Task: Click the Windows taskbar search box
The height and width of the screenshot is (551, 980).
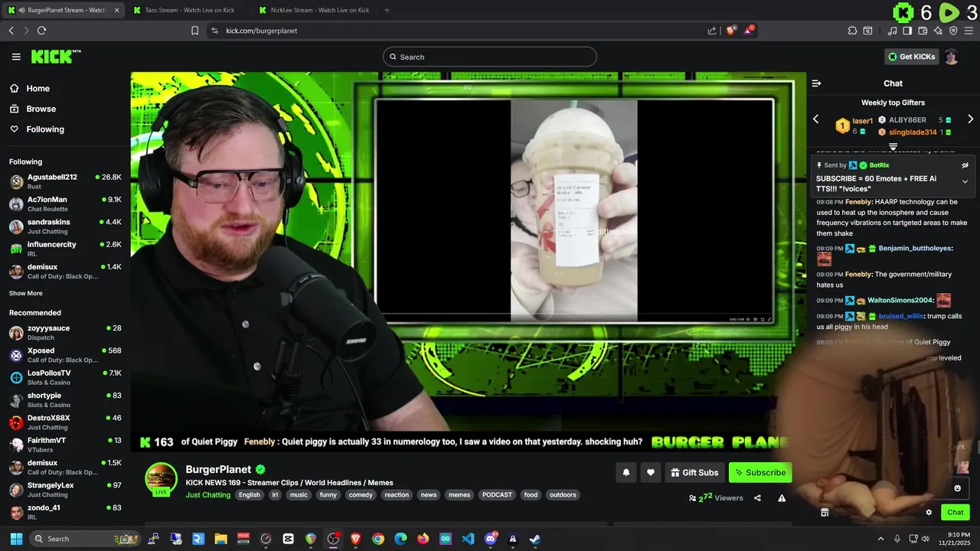Action: tap(84, 539)
